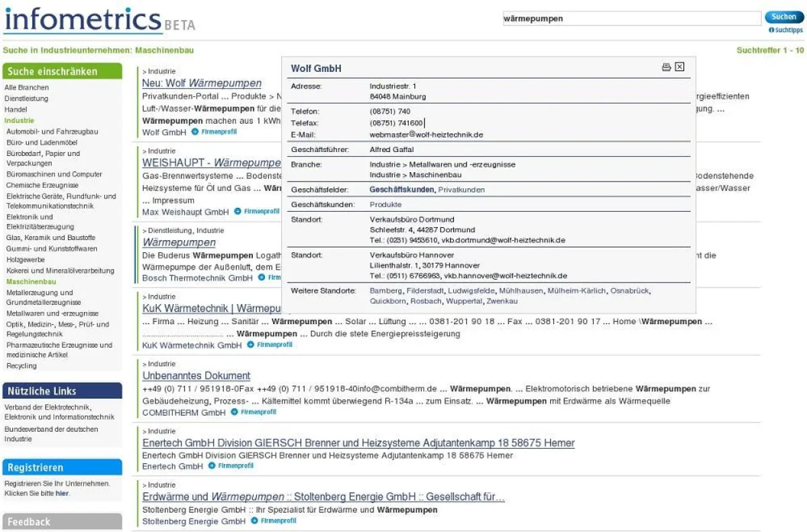Open the result Neu: Wolf Wärmepumpen
Viewport: 807px width, 532px height.
coord(200,83)
